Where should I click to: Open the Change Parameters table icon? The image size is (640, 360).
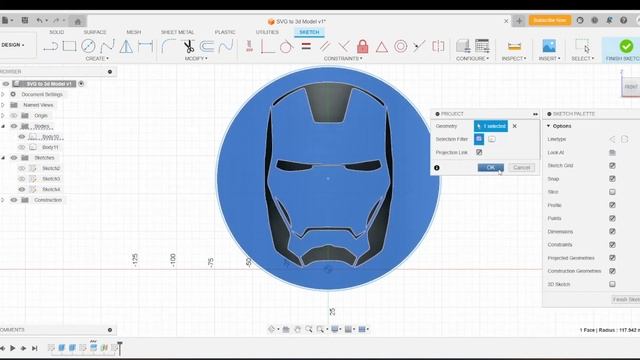pos(482,46)
